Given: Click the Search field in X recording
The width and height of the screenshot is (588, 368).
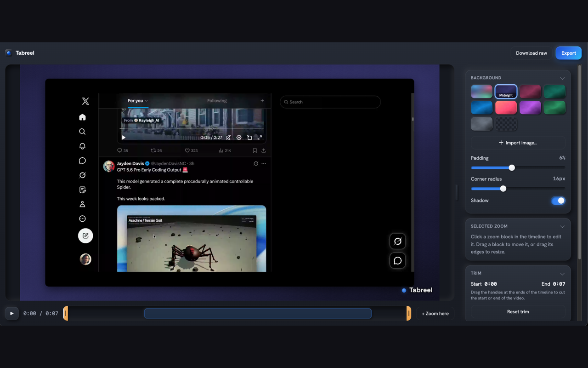Looking at the screenshot, I should [330, 102].
